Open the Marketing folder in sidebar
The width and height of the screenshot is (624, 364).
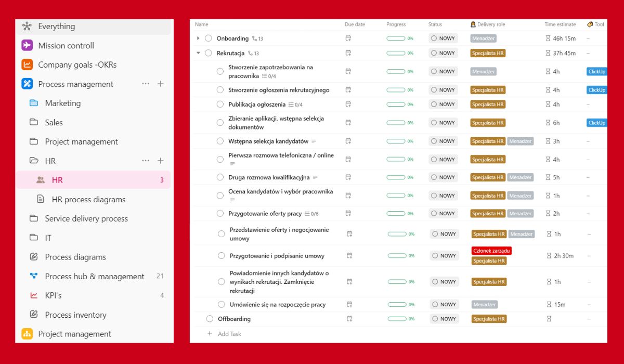[x=62, y=103]
